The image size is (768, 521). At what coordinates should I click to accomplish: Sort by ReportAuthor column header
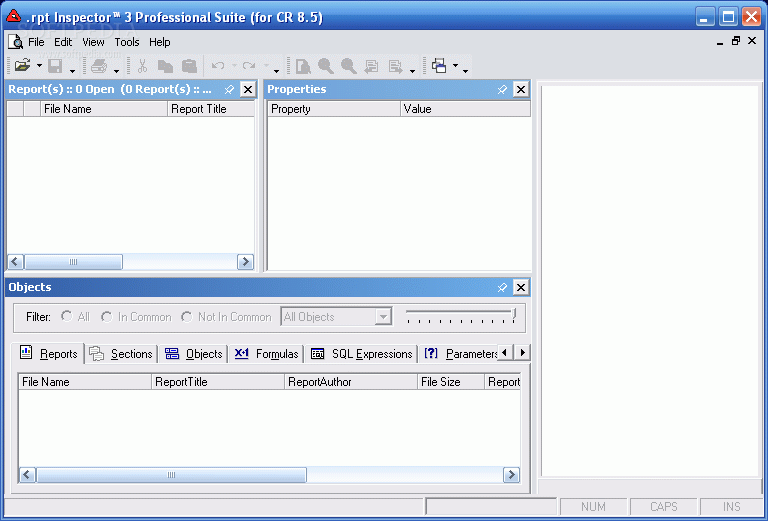tap(351, 382)
